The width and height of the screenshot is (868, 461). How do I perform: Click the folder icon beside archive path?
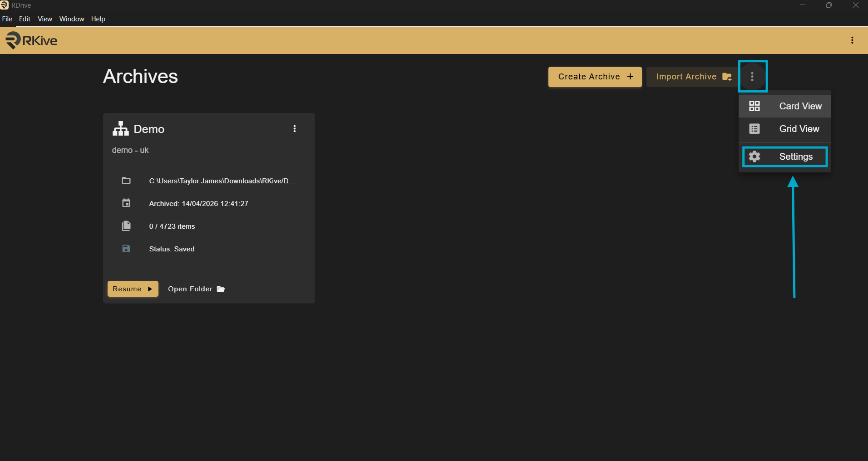coord(126,181)
